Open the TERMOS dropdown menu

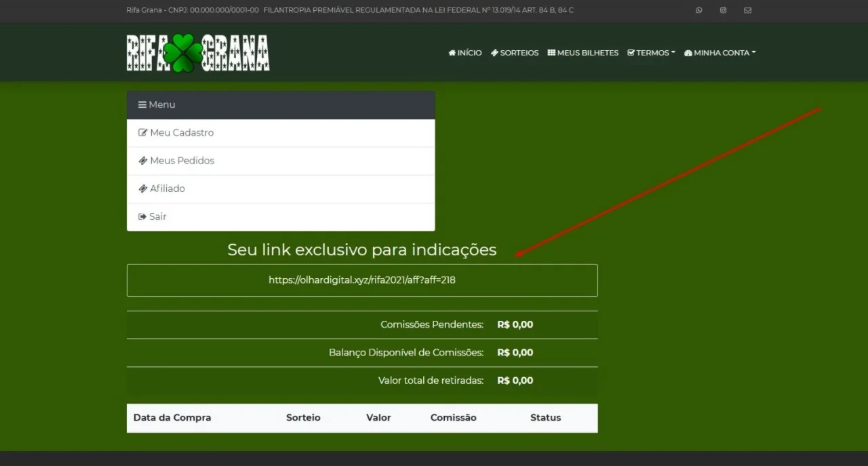click(x=651, y=52)
